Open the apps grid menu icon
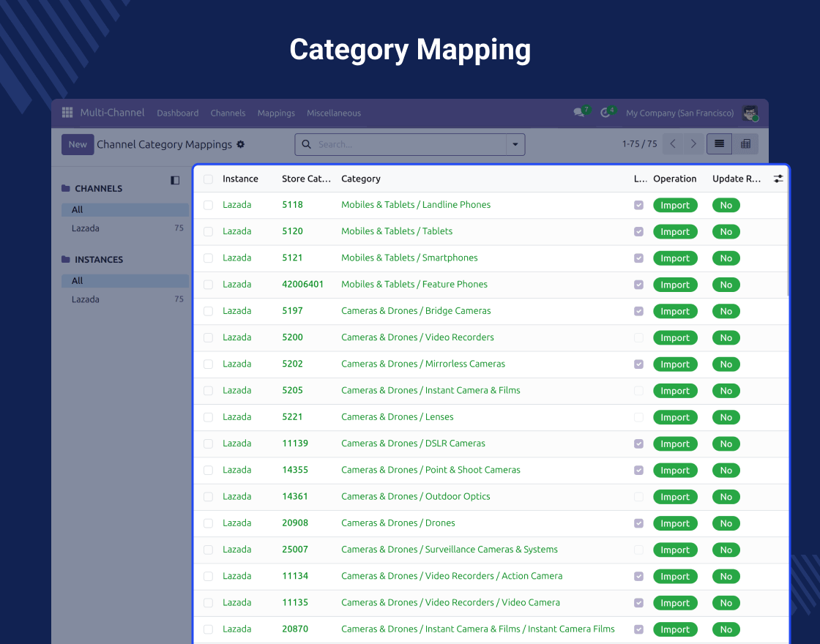The image size is (820, 644). (67, 113)
